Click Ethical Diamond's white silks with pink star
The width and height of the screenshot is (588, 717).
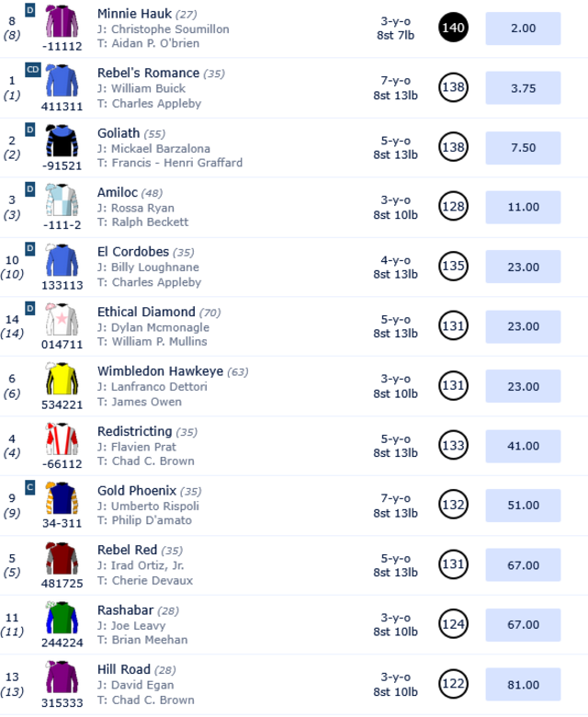(x=62, y=320)
